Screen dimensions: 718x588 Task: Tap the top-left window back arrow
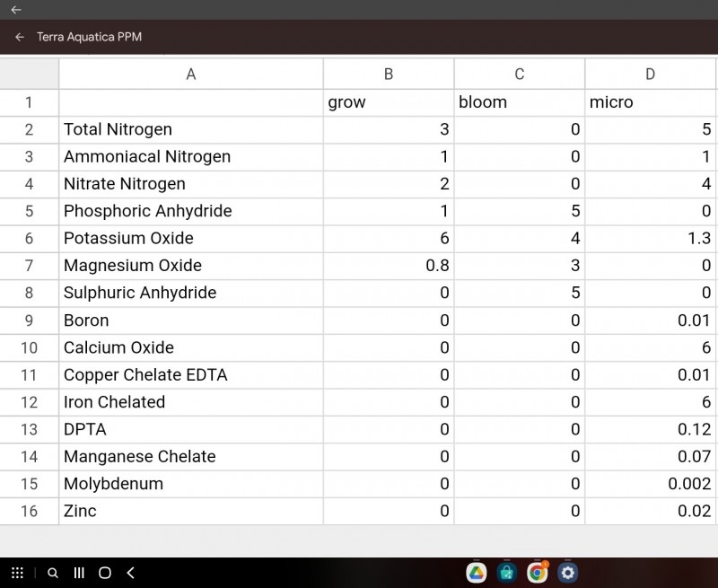point(15,10)
